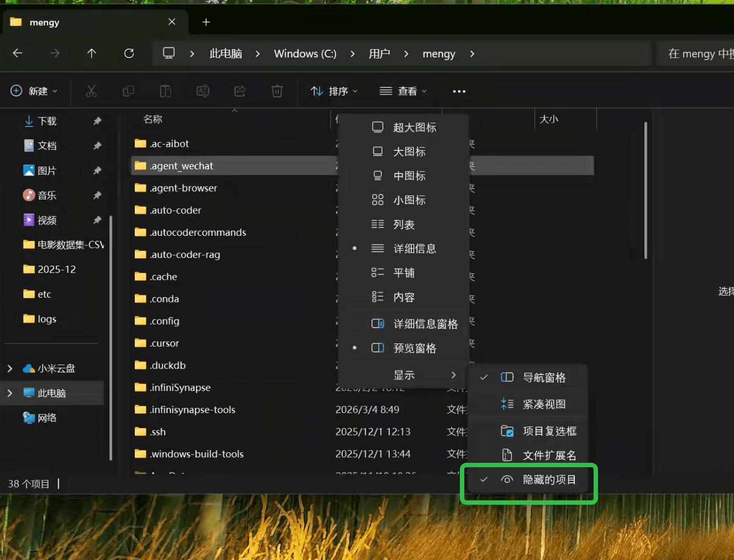Click the Copy icon in toolbar
Screen dimensions: 734x560
(x=128, y=91)
